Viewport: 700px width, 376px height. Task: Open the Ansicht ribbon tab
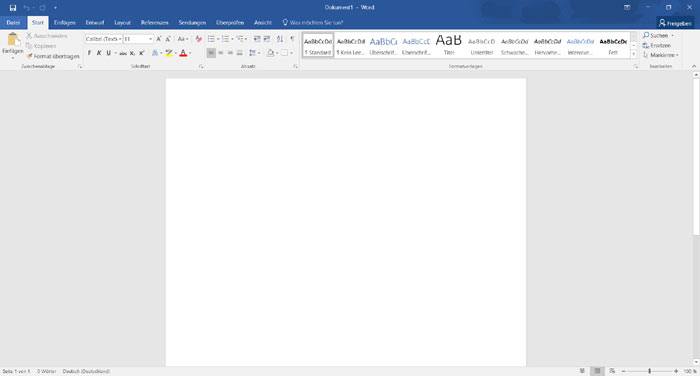[262, 22]
